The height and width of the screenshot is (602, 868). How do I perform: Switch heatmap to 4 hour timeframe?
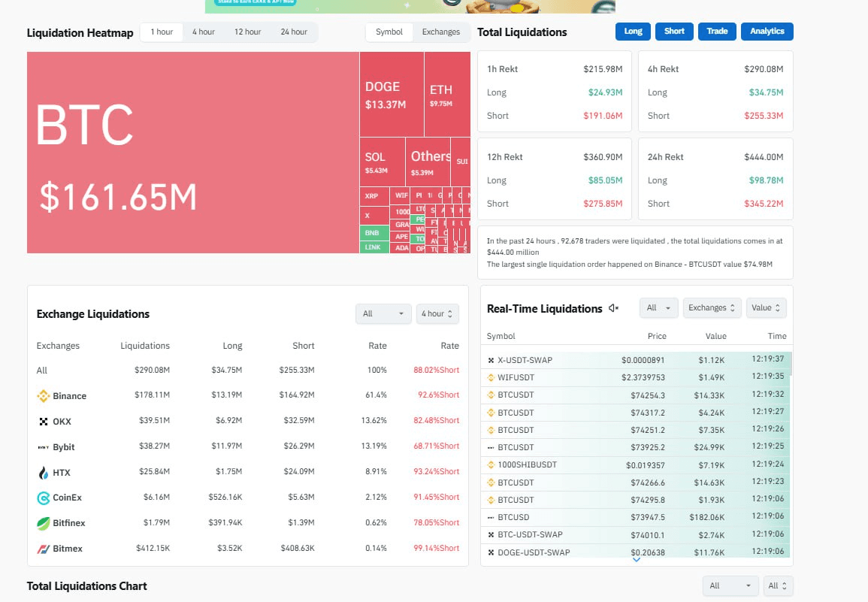click(x=203, y=32)
